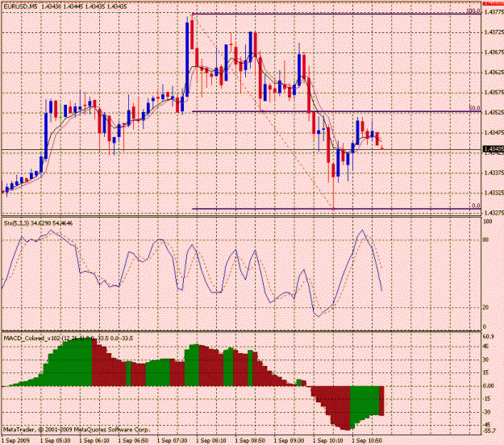
Task: Select the Fibonacci 0.0 level label
Action: [x=476, y=206]
